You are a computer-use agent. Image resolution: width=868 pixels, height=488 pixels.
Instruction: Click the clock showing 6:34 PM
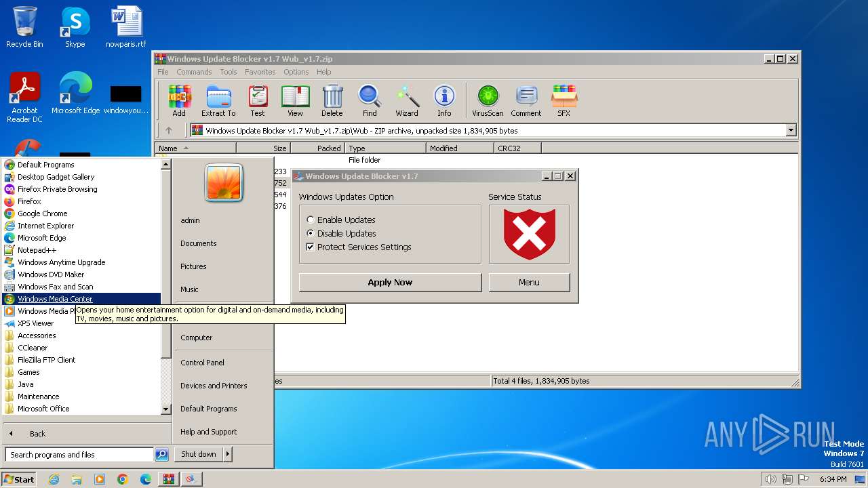pyautogui.click(x=833, y=479)
